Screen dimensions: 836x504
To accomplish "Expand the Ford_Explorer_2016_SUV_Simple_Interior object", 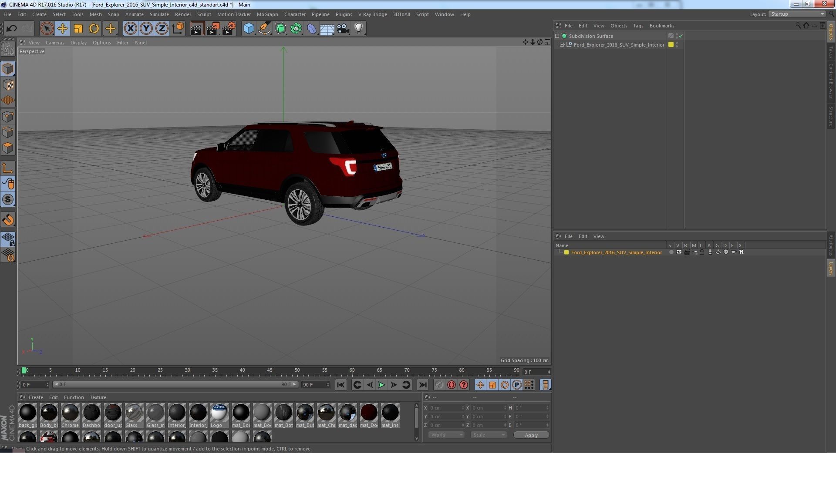I will tap(562, 45).
